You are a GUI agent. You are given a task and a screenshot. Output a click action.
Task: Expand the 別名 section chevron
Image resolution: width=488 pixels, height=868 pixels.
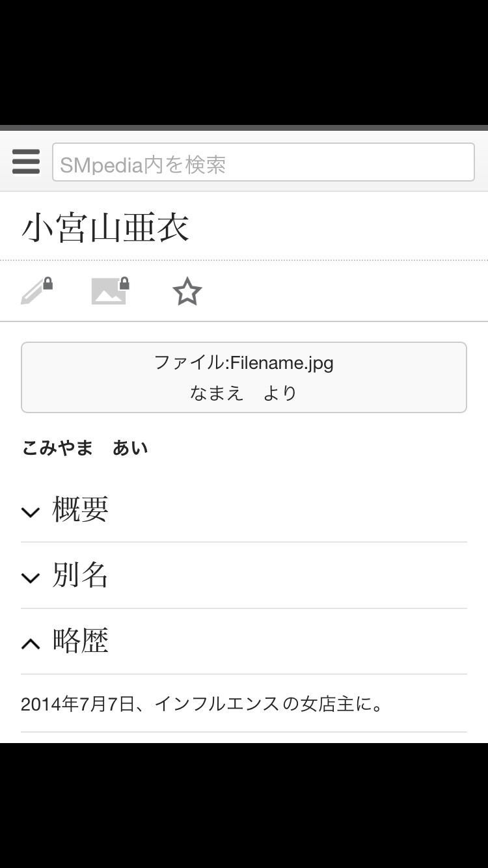tap(31, 578)
